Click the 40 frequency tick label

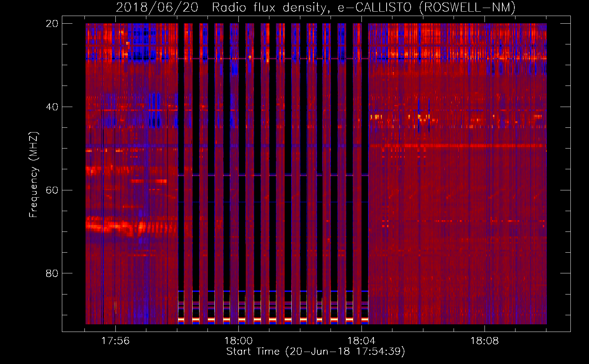click(x=52, y=107)
